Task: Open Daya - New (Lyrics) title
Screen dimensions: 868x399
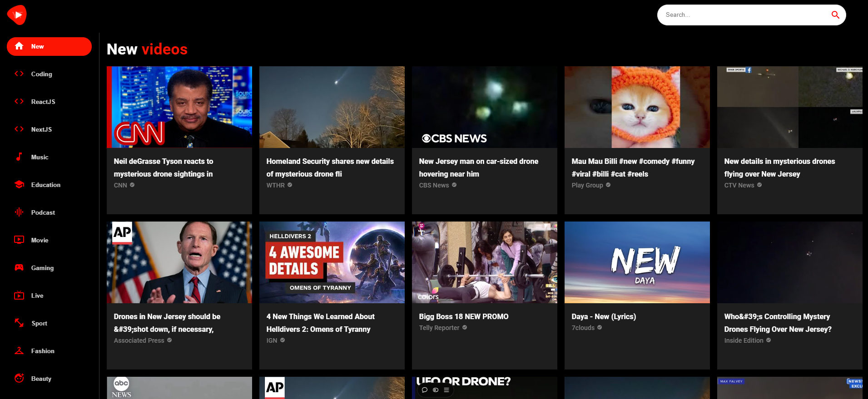Action: (x=604, y=316)
